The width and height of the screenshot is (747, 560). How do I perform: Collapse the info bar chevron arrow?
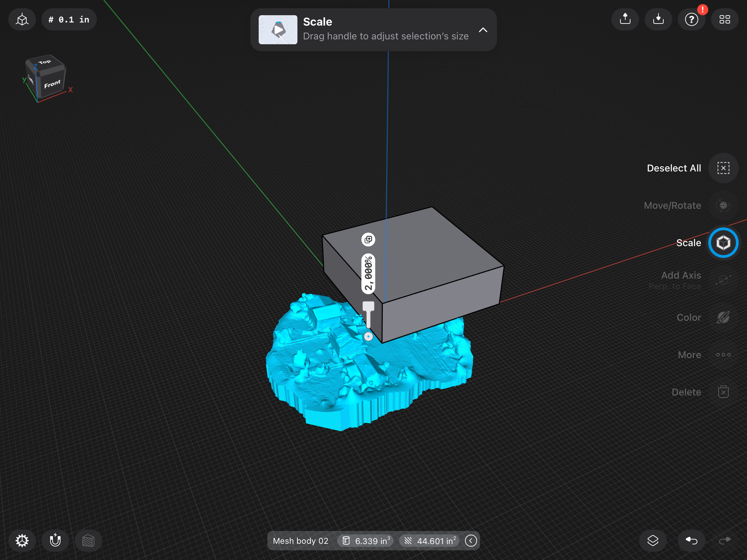[x=471, y=541]
